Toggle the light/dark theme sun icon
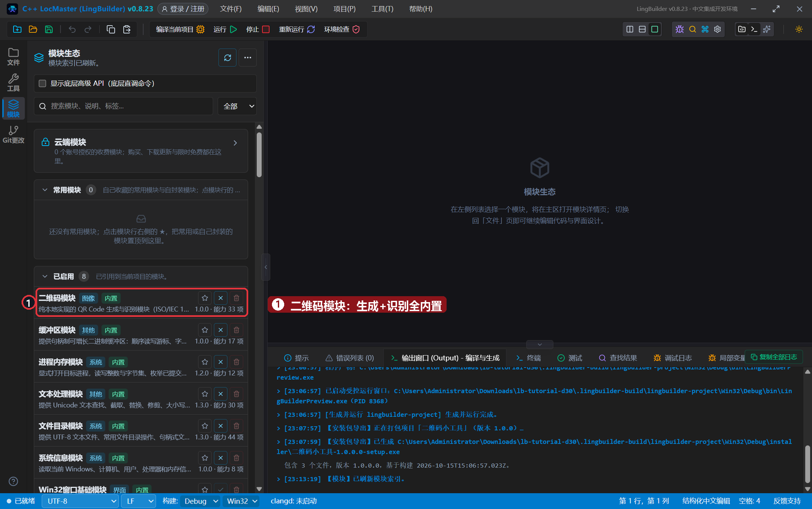The width and height of the screenshot is (812, 509). [x=799, y=29]
